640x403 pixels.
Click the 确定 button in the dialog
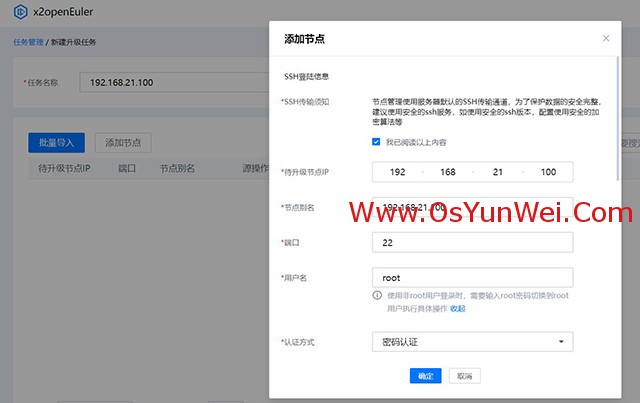click(425, 376)
